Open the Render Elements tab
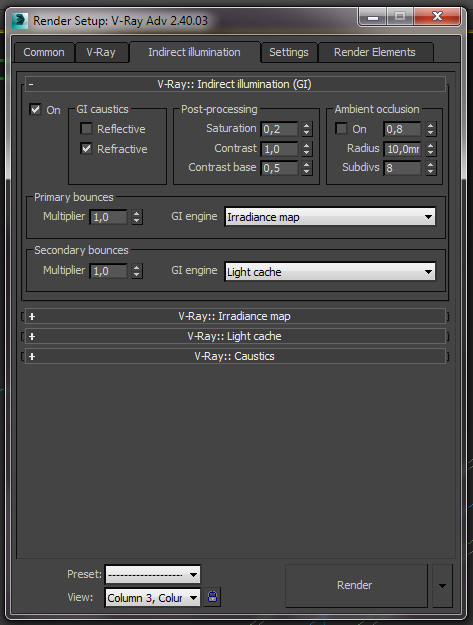Image resolution: width=473 pixels, height=625 pixels. (x=375, y=52)
